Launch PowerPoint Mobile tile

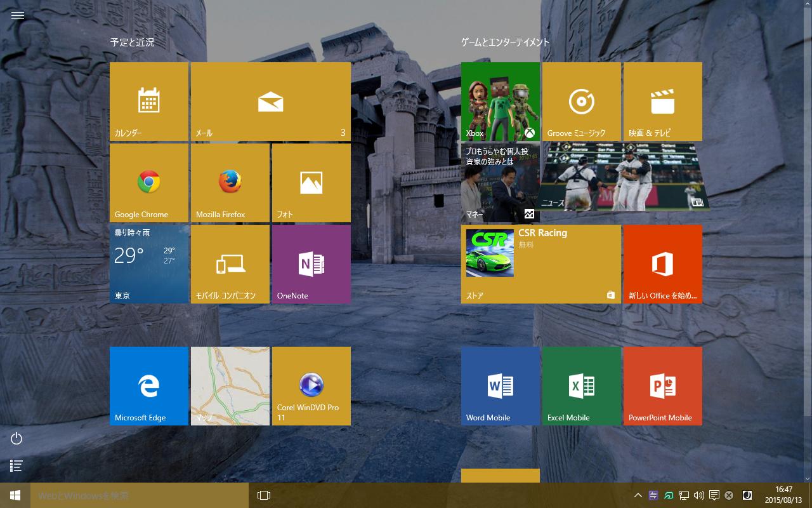pyautogui.click(x=663, y=386)
